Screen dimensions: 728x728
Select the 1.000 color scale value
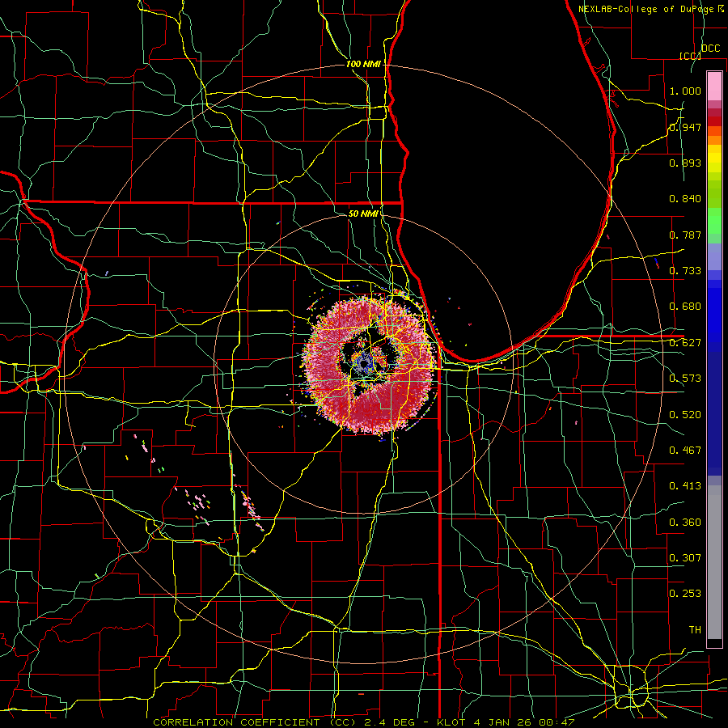685,91
